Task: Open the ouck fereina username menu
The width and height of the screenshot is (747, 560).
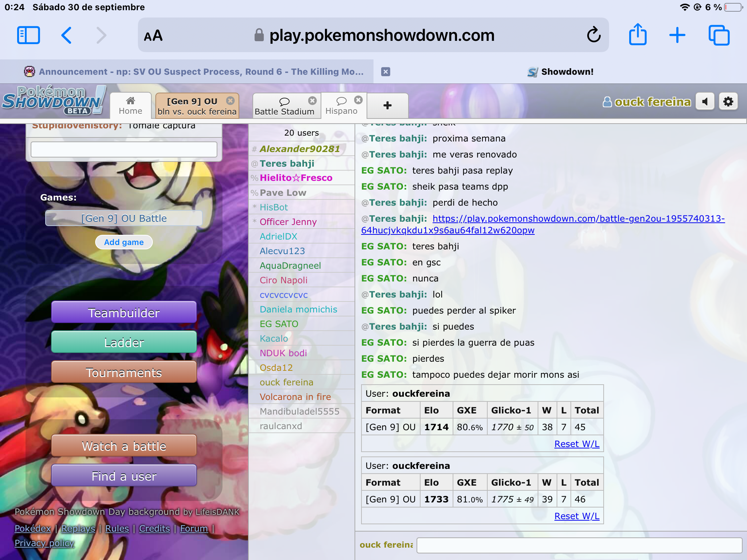Action: pos(652,102)
